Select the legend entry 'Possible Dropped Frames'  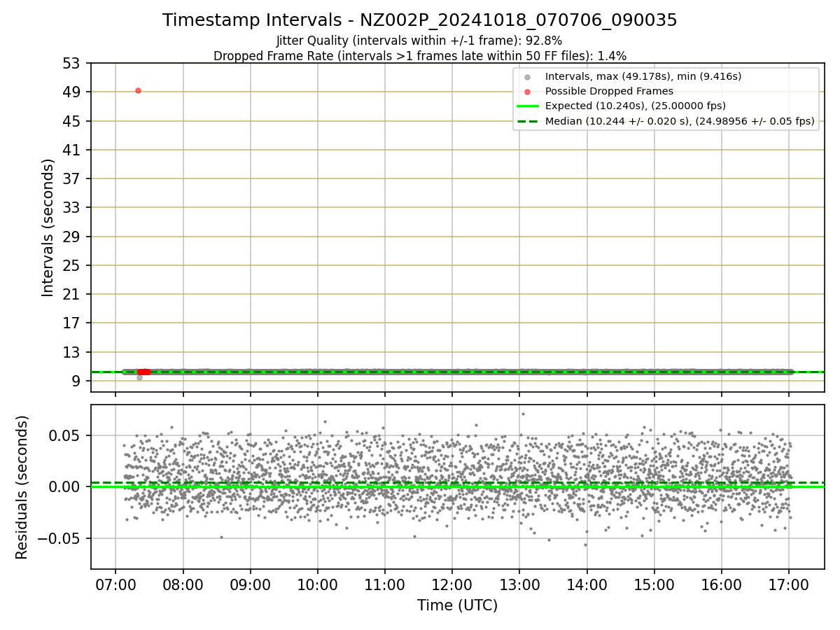(609, 91)
